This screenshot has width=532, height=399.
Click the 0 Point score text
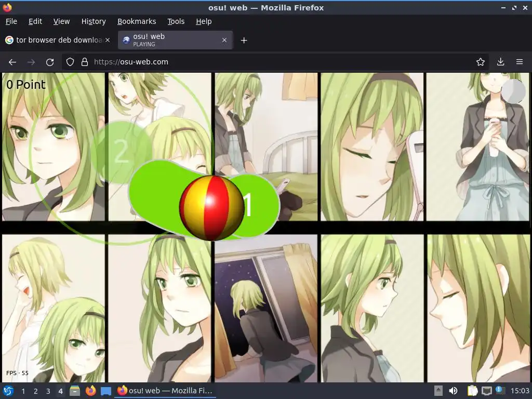click(x=26, y=85)
